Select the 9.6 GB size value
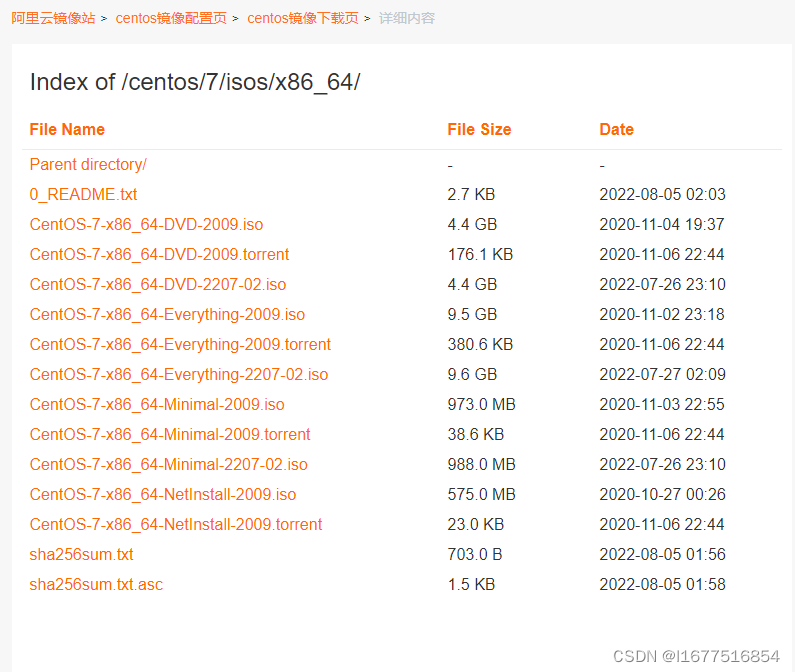The image size is (795, 672). (x=472, y=374)
